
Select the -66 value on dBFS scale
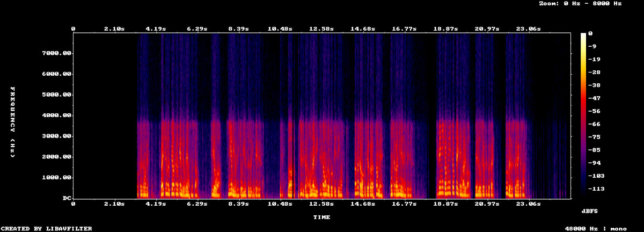tap(594, 124)
